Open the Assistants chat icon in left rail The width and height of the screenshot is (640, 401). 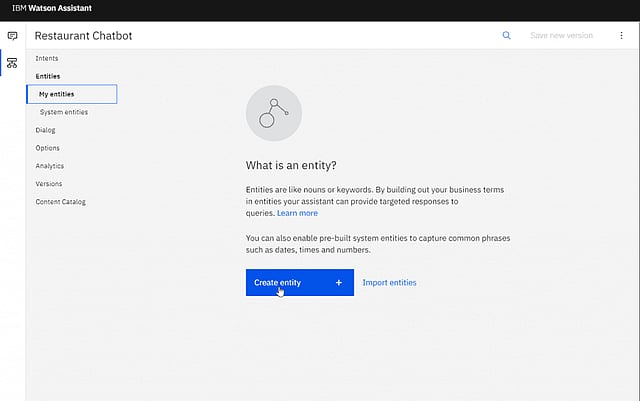12,36
